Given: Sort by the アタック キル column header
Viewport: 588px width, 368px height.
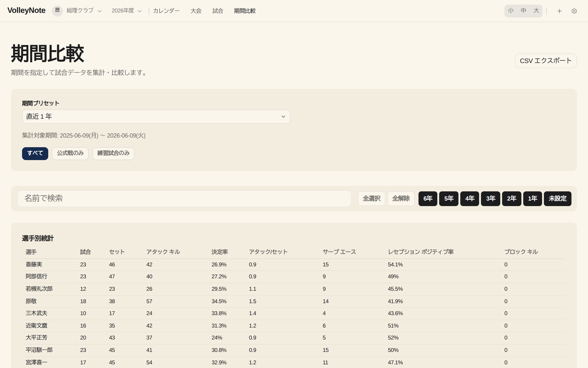Looking at the screenshot, I should point(163,252).
